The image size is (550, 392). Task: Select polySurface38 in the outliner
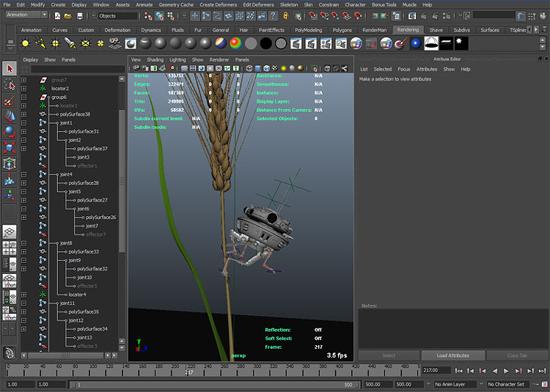[x=75, y=114]
